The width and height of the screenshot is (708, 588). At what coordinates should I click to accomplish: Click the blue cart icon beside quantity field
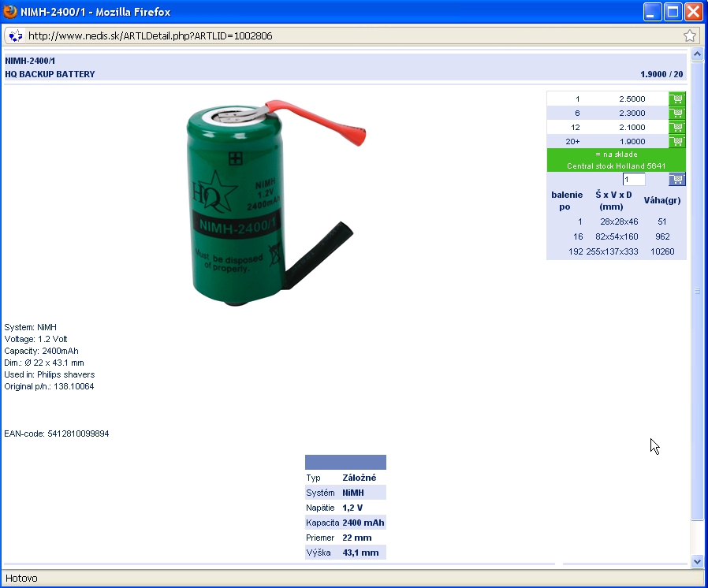click(676, 179)
